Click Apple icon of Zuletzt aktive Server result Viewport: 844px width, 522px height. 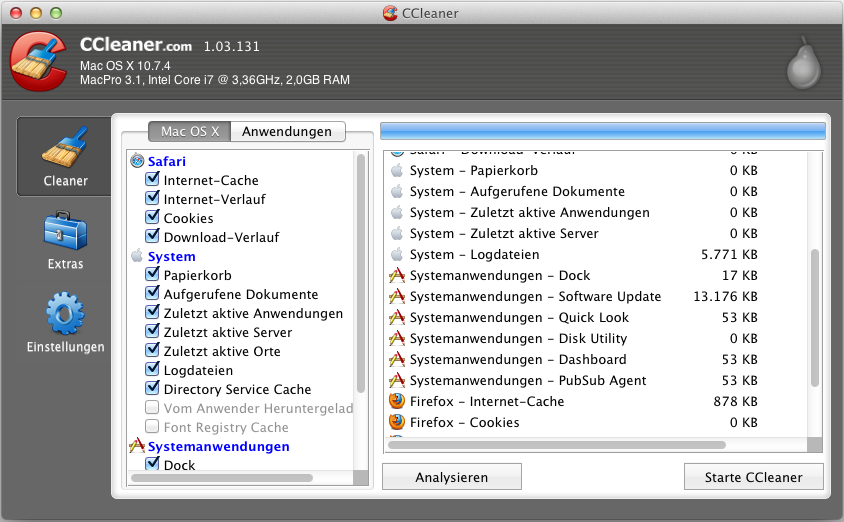click(397, 233)
